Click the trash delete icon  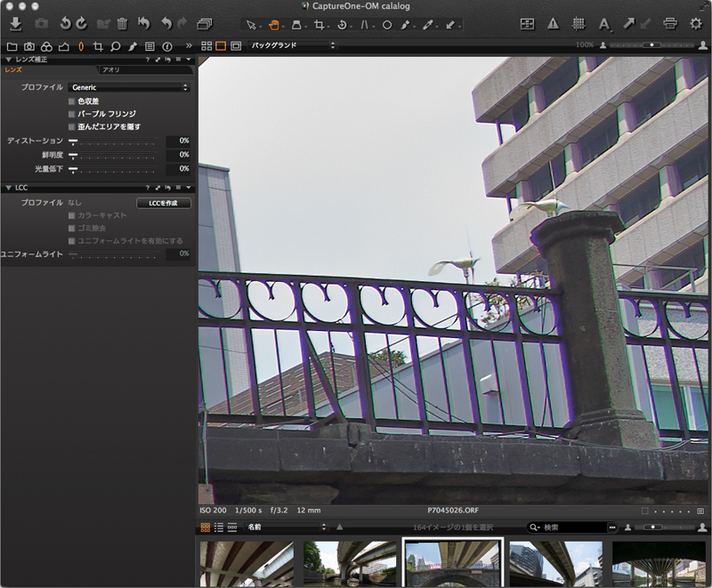point(122,24)
